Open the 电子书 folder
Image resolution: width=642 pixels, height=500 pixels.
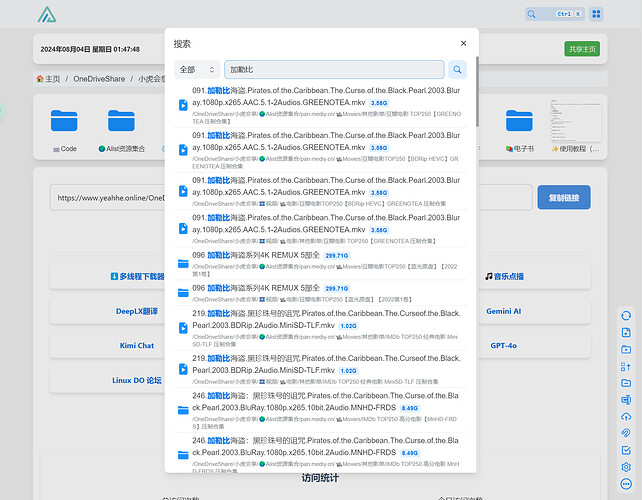[x=519, y=130]
